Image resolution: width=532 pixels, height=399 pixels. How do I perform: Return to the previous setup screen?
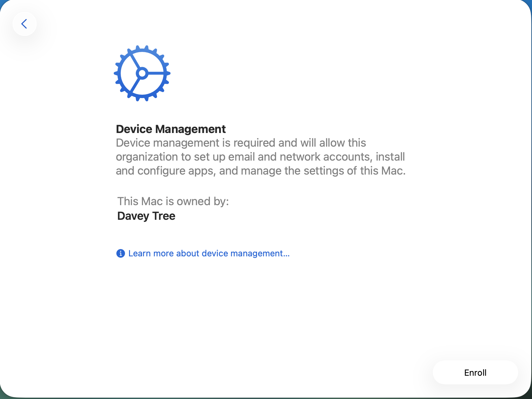(24, 24)
